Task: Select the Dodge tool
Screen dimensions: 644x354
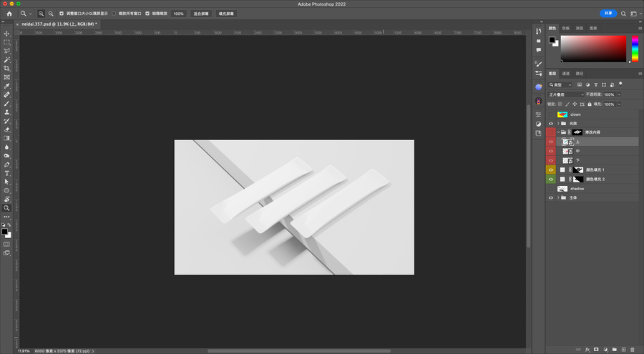Action: pyautogui.click(x=6, y=156)
